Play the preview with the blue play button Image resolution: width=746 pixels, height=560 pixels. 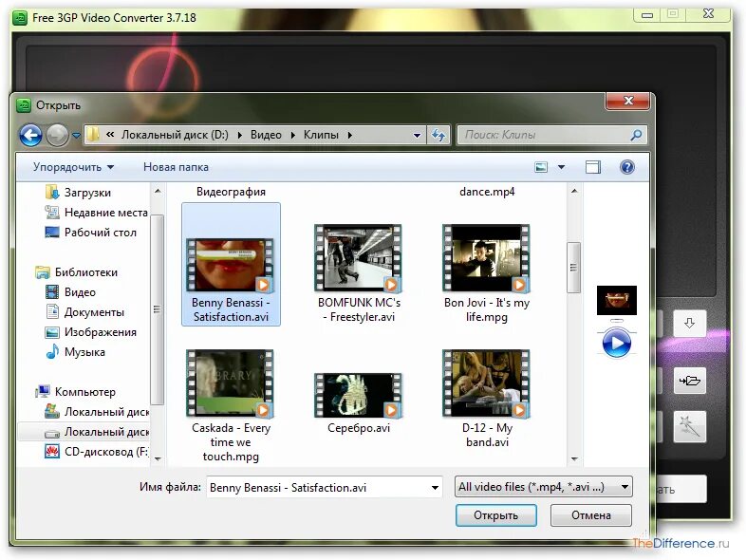click(617, 343)
